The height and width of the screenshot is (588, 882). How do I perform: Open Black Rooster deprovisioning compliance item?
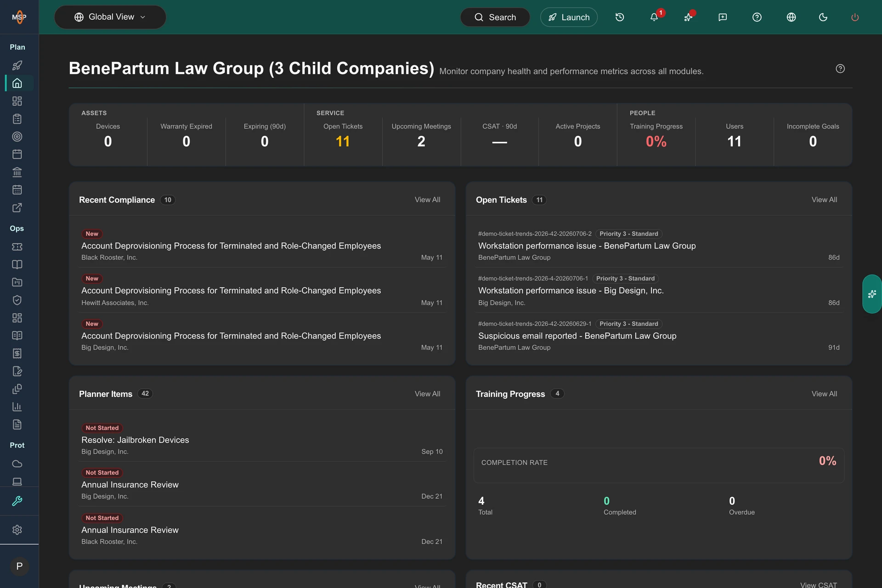click(x=262, y=245)
